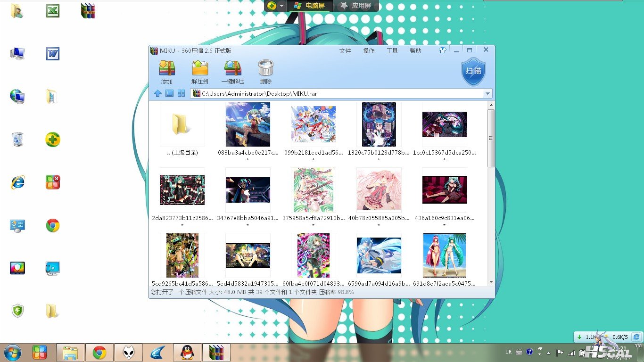Open the stacked books archive desktop icon
Screen dimensions: 644x362
[x=88, y=11]
